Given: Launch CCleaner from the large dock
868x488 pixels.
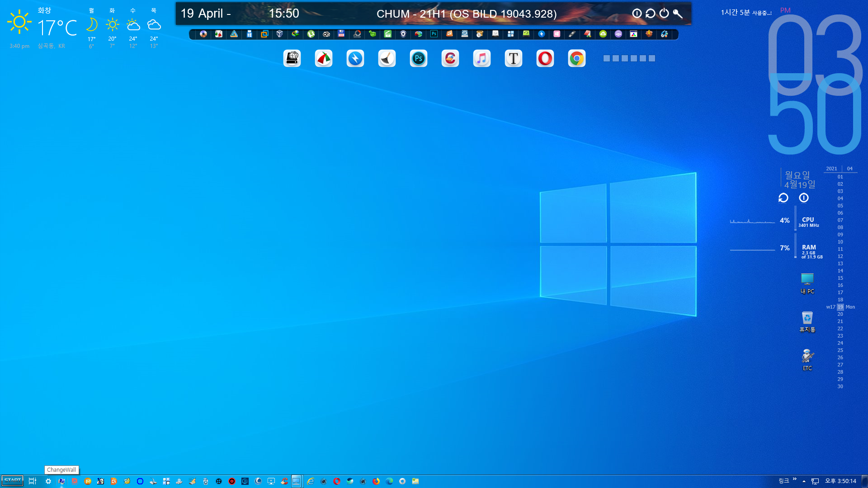Looking at the screenshot, I should [450, 58].
